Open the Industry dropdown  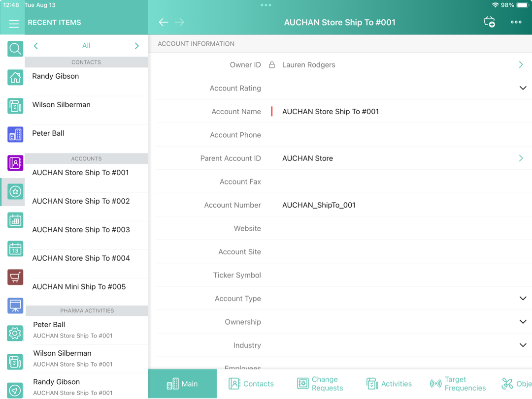click(x=523, y=345)
